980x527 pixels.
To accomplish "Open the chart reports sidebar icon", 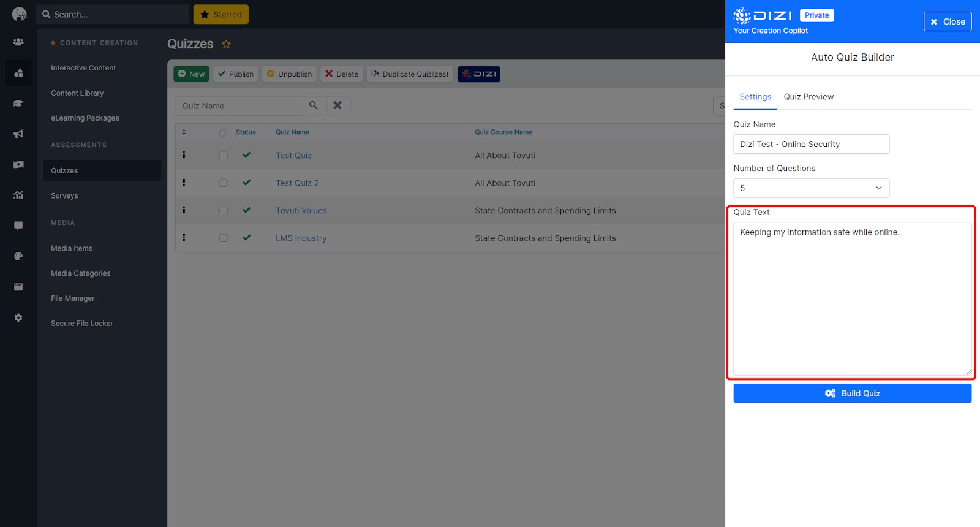I will tap(18, 195).
